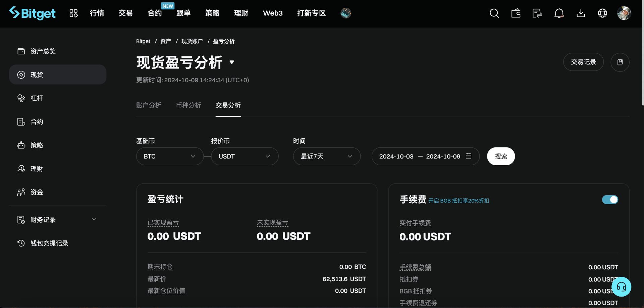Click the 手续费总额 label
This screenshot has width=644, height=308.
click(415, 267)
